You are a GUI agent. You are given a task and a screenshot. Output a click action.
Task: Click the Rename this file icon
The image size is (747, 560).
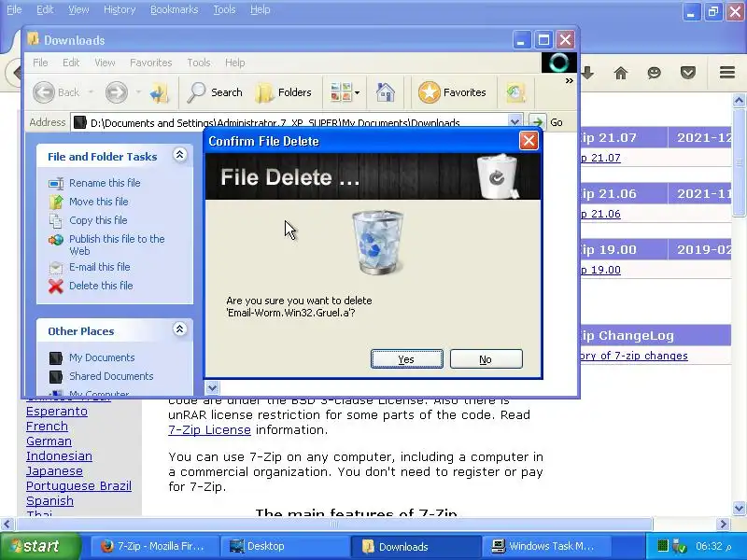(x=56, y=183)
